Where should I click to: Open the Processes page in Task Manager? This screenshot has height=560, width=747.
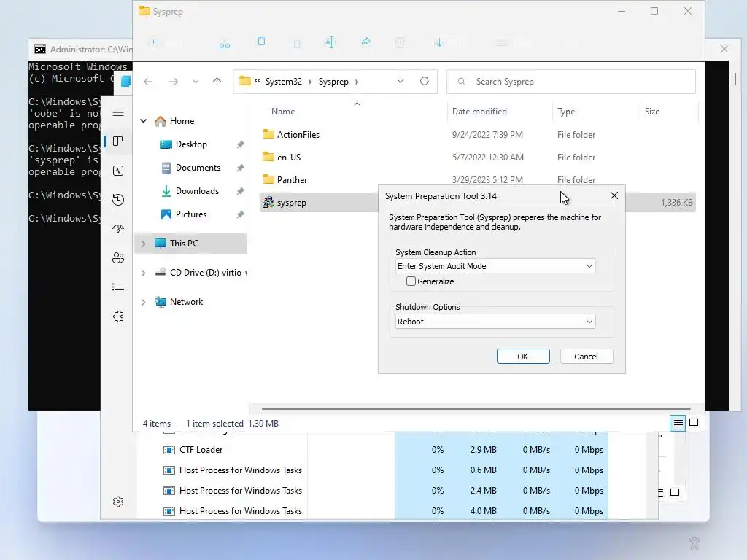point(117,141)
